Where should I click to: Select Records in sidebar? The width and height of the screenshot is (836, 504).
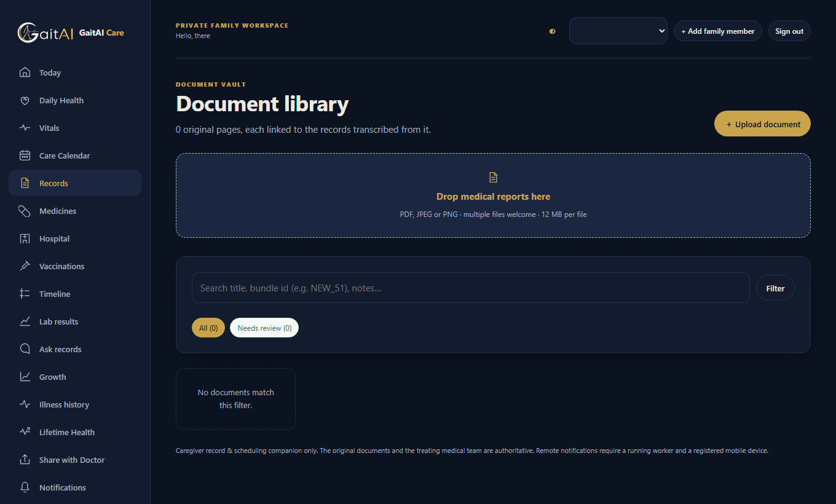click(75, 183)
